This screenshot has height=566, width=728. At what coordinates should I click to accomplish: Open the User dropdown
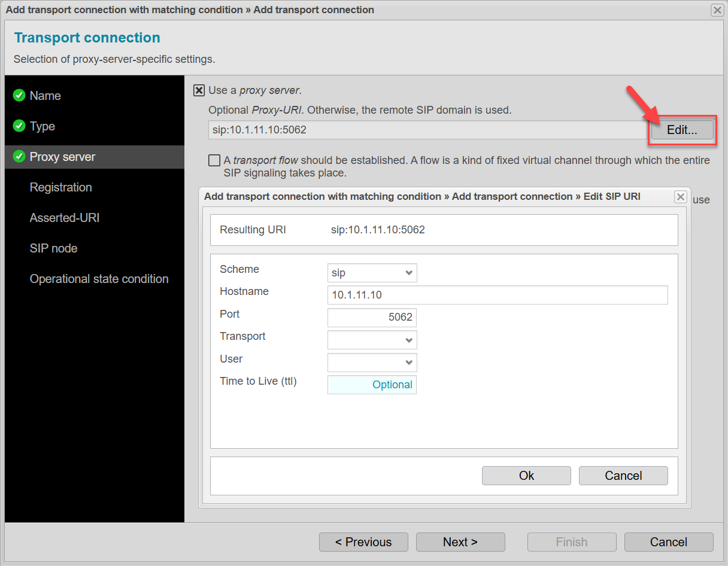point(372,362)
